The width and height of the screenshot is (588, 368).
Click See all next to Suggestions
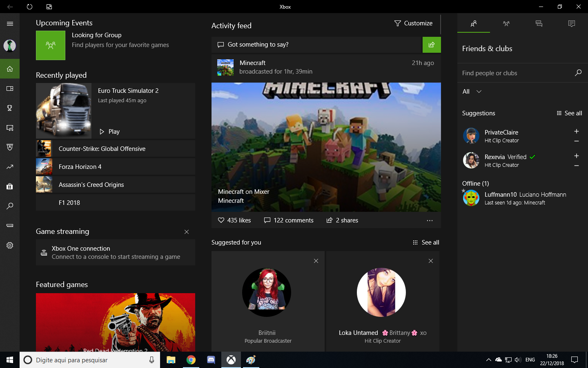(570, 113)
